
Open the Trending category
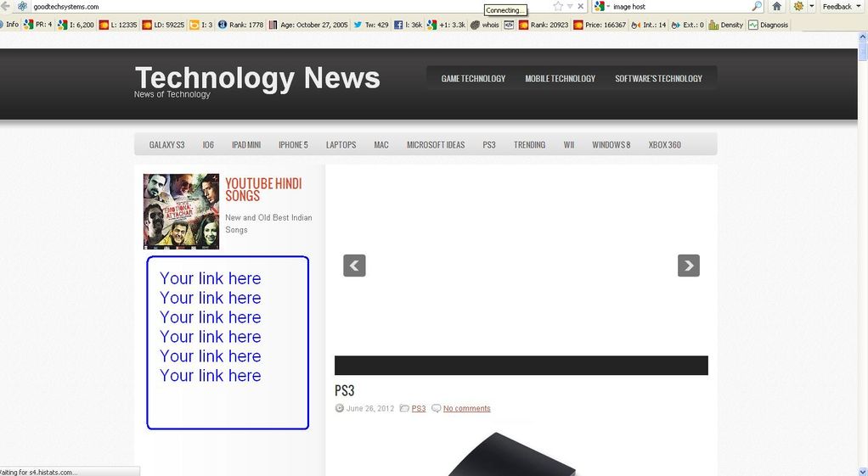coord(530,145)
